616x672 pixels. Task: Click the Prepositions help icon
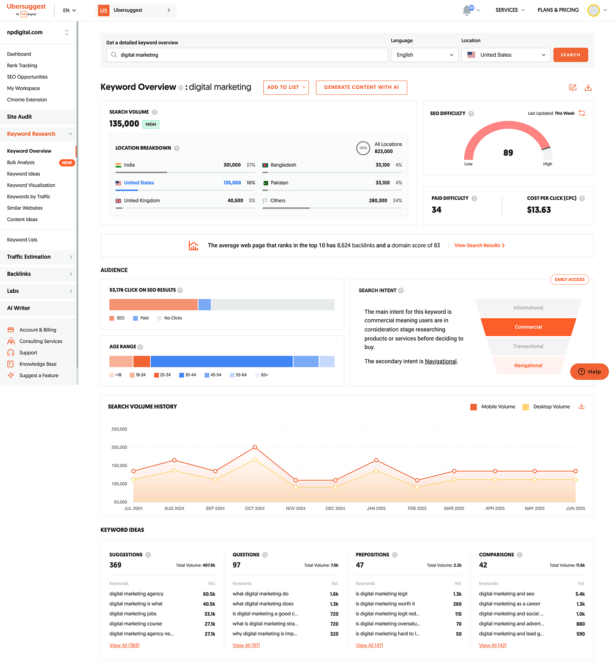(x=395, y=555)
